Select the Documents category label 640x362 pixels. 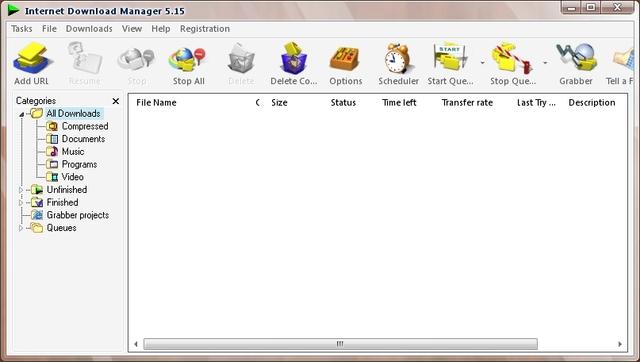click(x=83, y=139)
